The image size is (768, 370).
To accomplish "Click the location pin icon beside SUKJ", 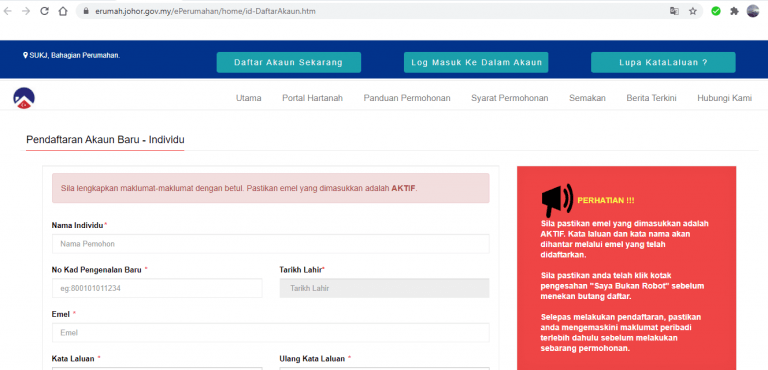I will [25, 55].
